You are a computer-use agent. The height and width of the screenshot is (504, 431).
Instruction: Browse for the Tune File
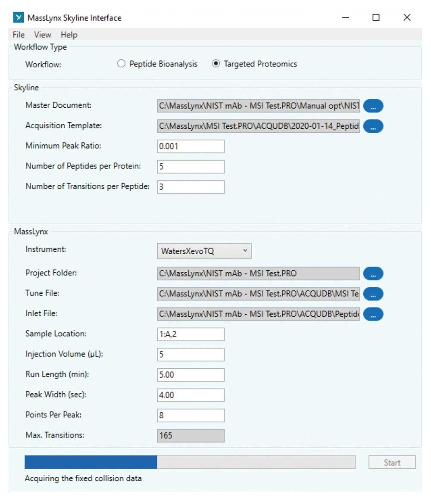373,294
